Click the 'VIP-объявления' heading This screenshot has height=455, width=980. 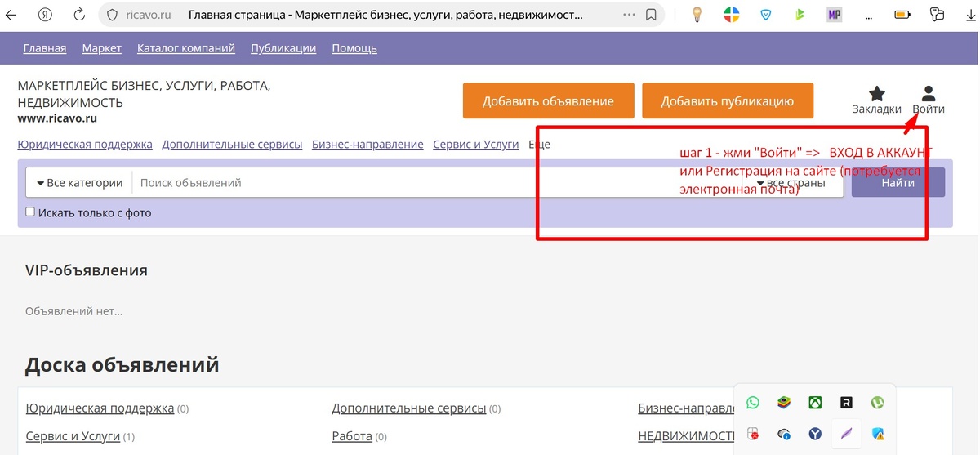click(87, 270)
